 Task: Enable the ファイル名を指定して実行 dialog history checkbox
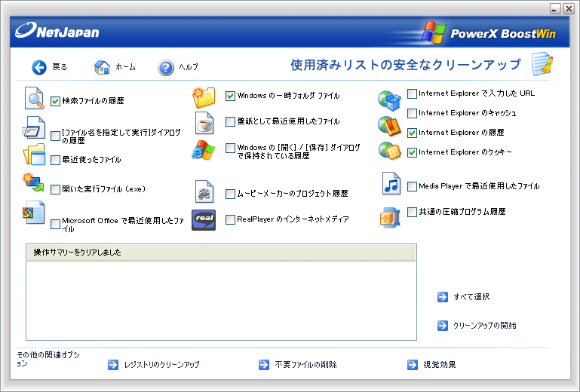click(56, 136)
